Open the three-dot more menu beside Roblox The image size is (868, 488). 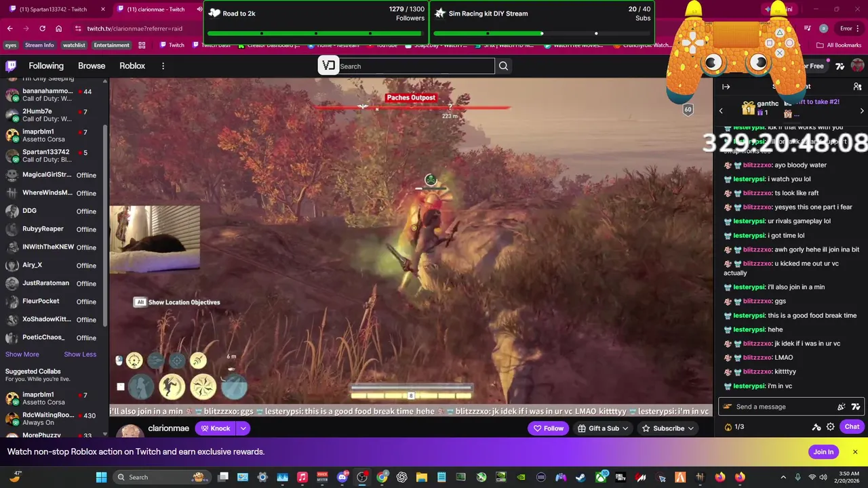(163, 66)
